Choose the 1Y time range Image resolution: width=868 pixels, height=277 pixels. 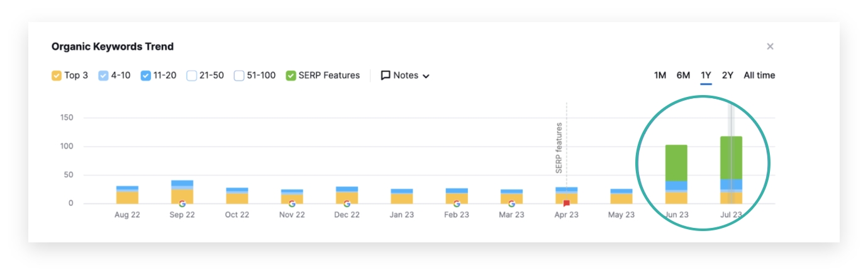point(706,76)
